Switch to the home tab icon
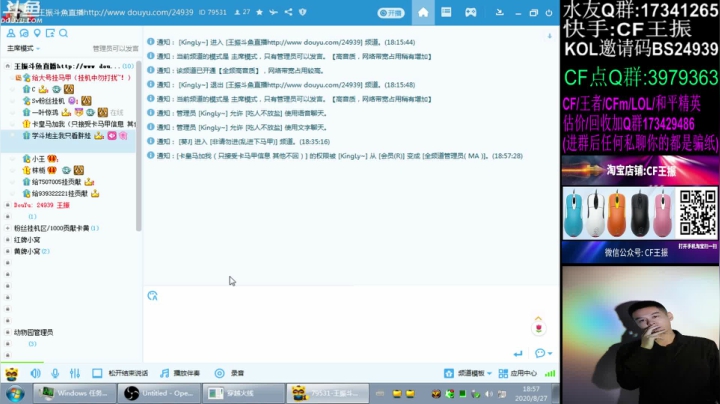Viewport: 720px width, 404px height. click(423, 12)
